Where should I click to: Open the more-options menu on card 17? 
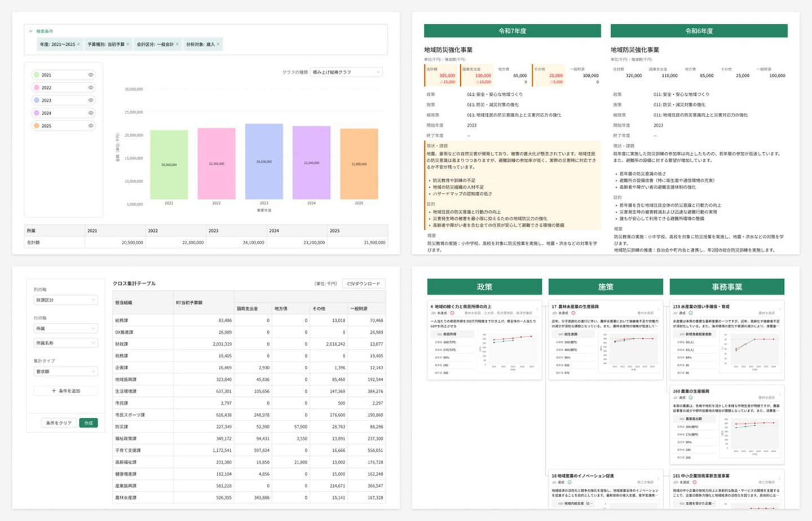tap(658, 308)
